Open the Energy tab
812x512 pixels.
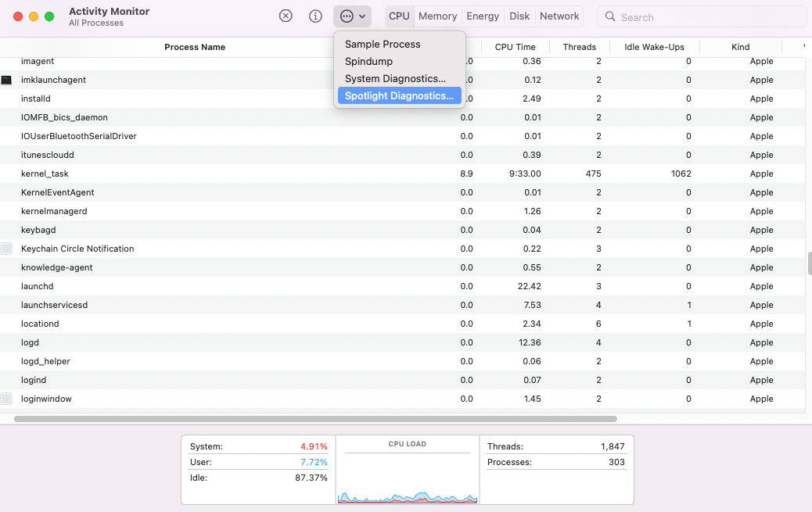click(483, 16)
